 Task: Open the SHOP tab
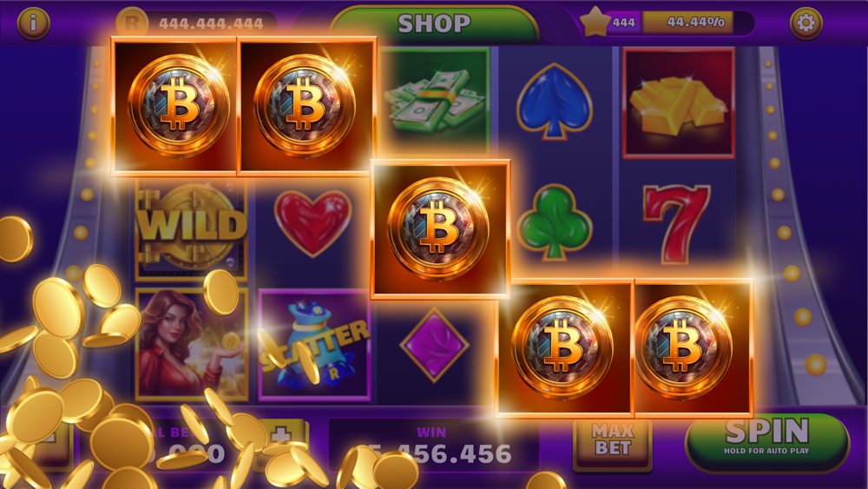click(x=434, y=24)
